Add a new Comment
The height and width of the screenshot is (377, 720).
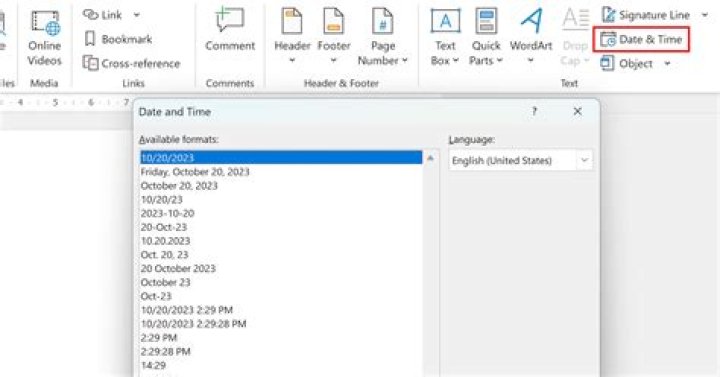pyautogui.click(x=230, y=29)
